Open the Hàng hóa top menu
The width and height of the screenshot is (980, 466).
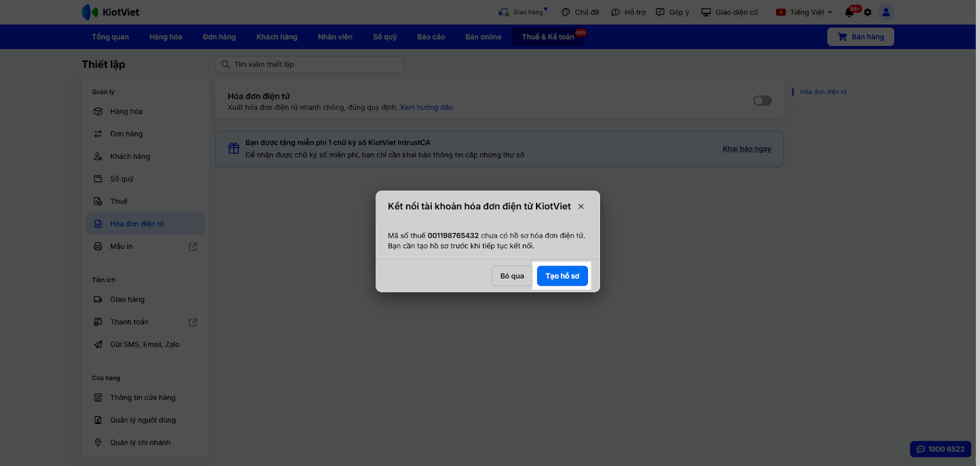coord(166,37)
